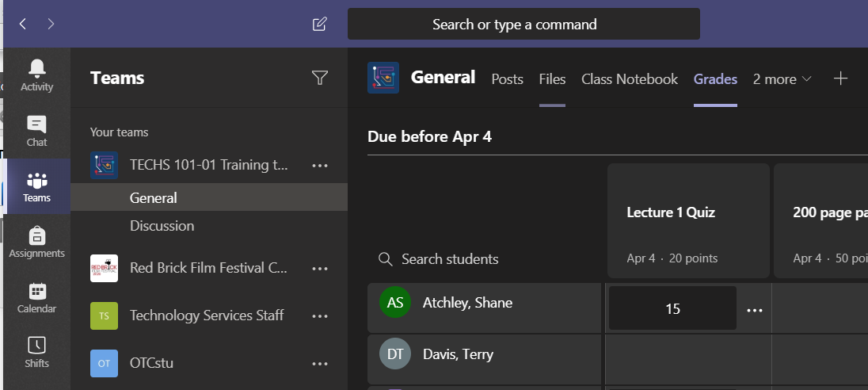The image size is (868, 390).
Task: Start a new chat with compose icon
Action: (320, 24)
